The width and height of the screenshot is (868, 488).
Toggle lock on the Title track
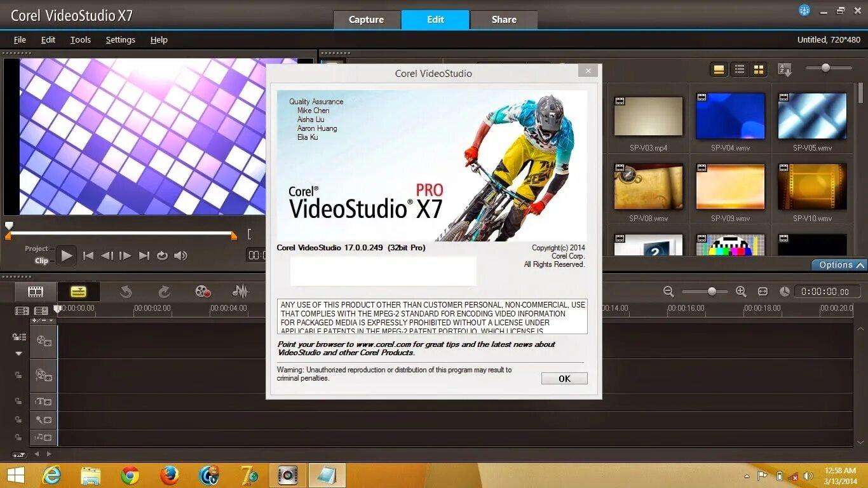(x=19, y=402)
